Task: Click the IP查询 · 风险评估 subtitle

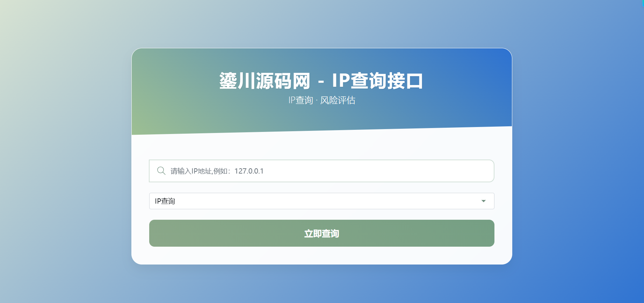Action: pos(321,100)
